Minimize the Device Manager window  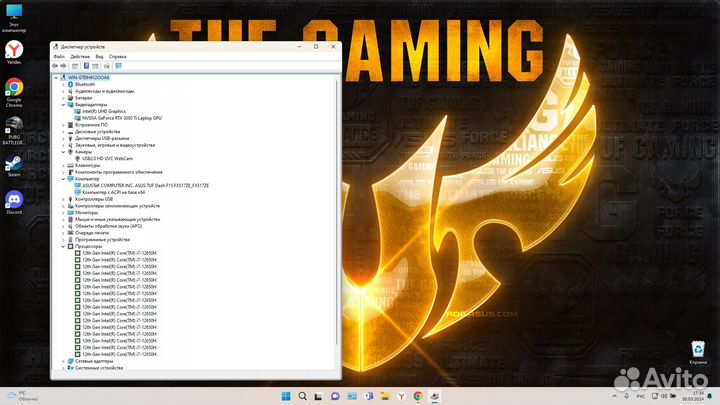(299, 46)
